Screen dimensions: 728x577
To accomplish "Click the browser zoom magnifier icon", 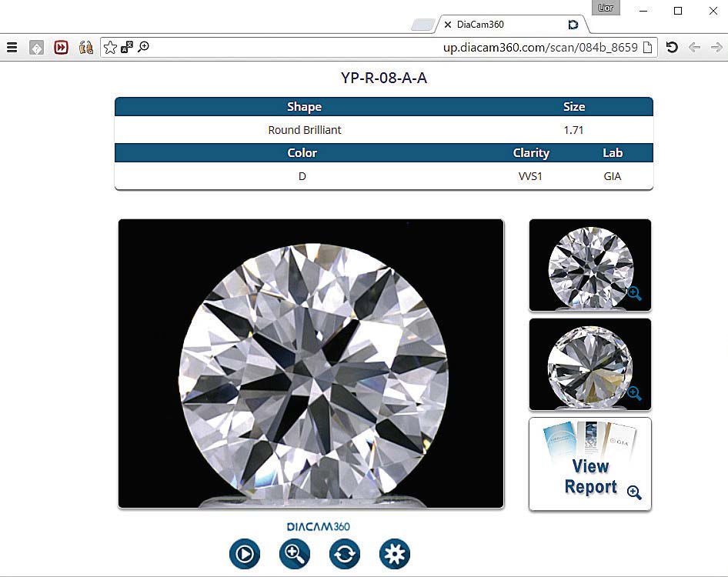I will tap(143, 48).
